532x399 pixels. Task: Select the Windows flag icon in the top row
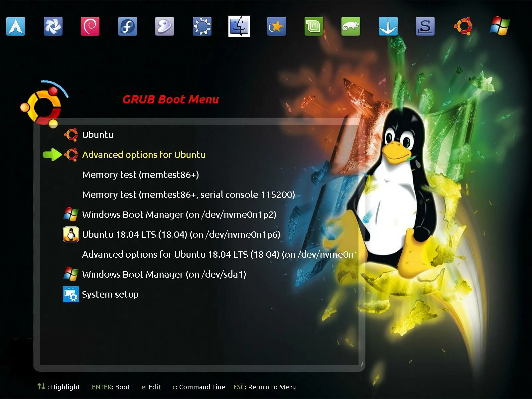pyautogui.click(x=500, y=26)
